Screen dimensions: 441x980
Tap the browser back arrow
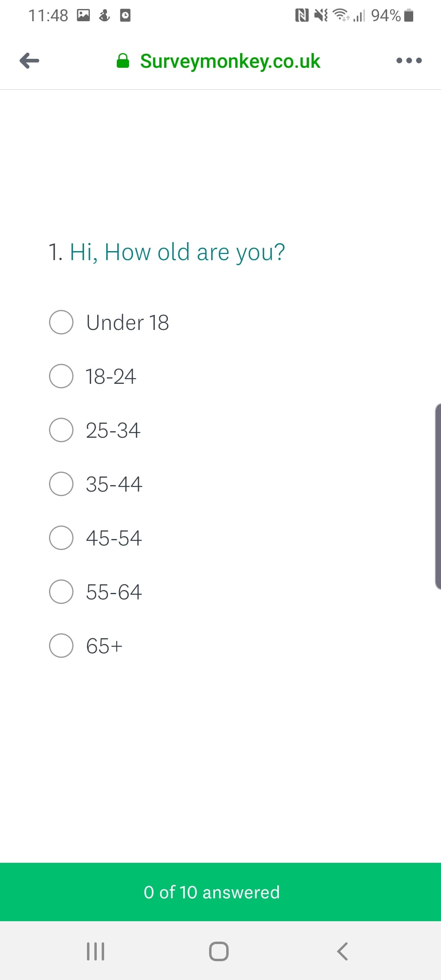click(x=29, y=61)
